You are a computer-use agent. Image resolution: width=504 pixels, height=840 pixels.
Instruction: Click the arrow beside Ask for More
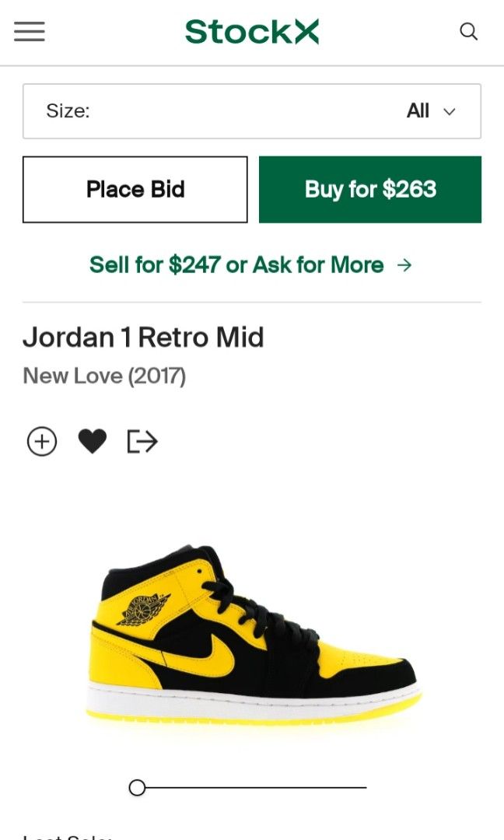(x=404, y=265)
